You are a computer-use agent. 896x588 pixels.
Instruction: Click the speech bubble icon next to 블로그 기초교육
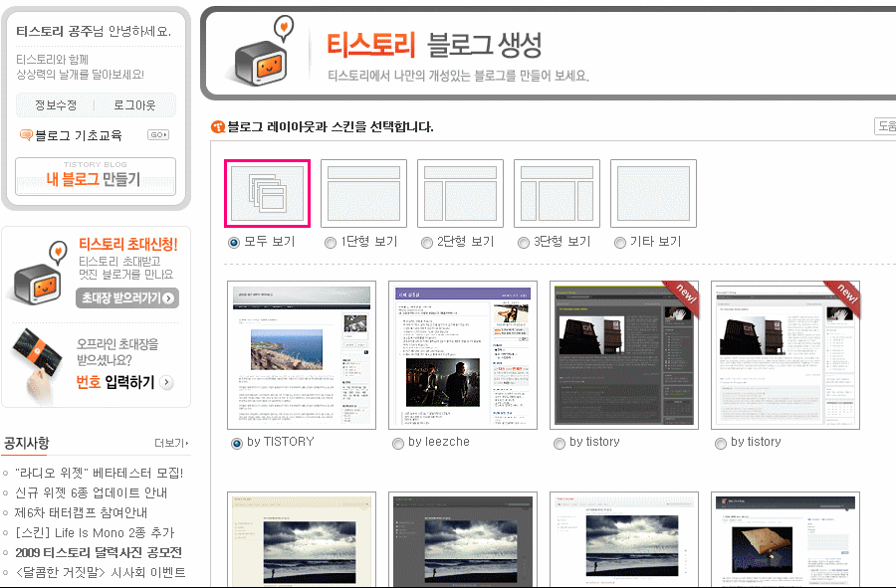26,134
